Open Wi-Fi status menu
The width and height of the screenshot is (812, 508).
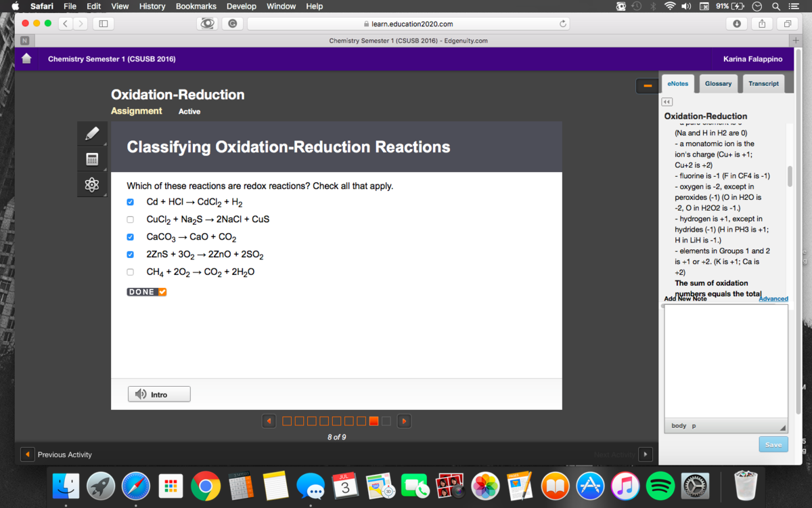tap(670, 6)
